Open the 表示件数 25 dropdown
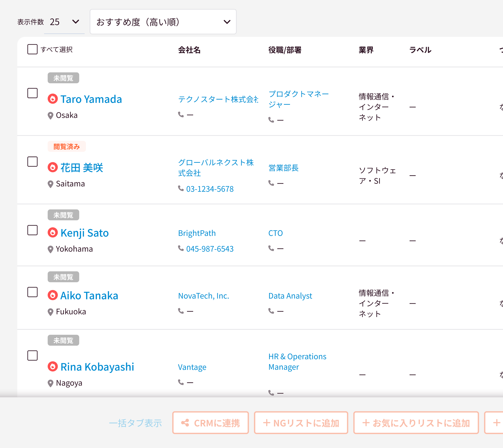This screenshot has height=448, width=503. tap(65, 22)
